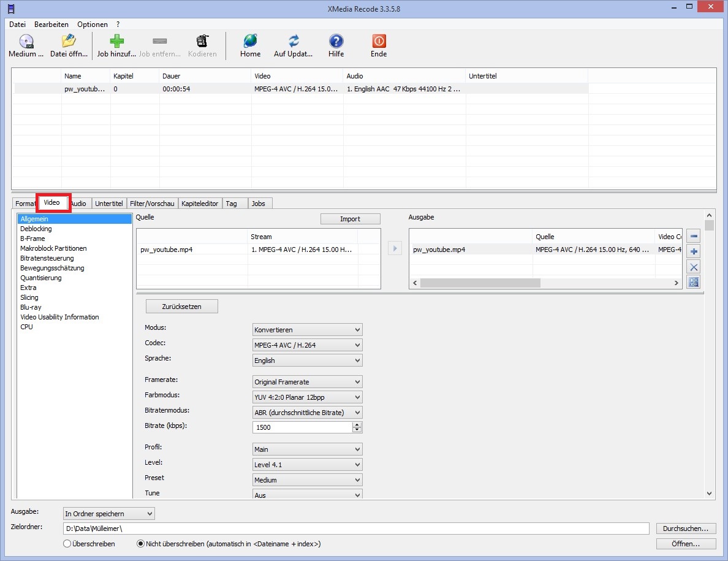This screenshot has height=561, width=728.
Task: Open the Hilfe question mark icon
Action: [336, 42]
